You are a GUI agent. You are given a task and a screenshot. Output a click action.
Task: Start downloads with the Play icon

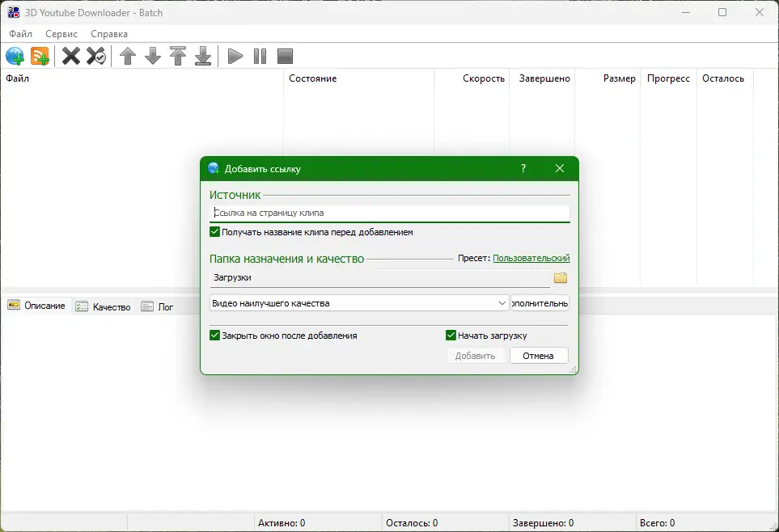234,56
